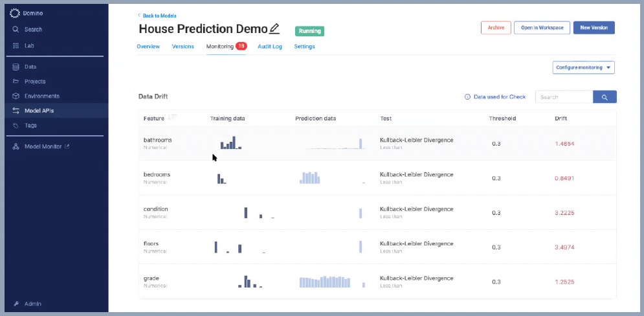This screenshot has width=644, height=316.
Task: Click the Test column header
Action: [386, 119]
